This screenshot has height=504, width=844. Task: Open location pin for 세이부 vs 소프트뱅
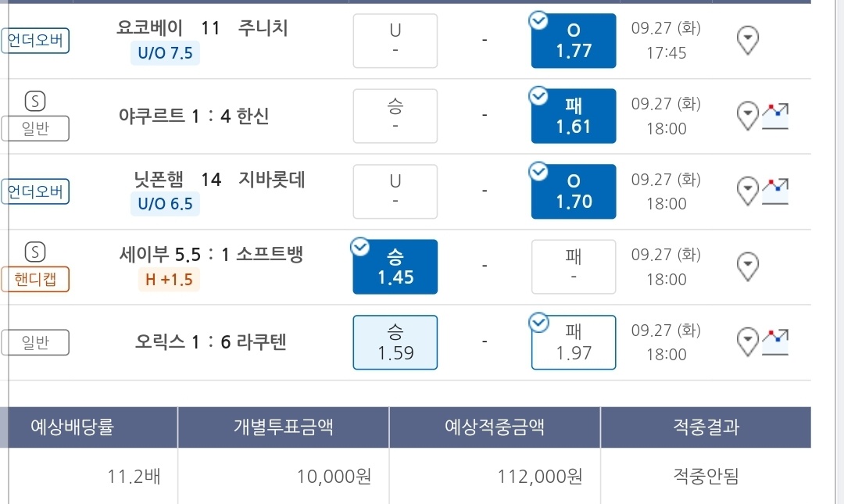point(748,266)
